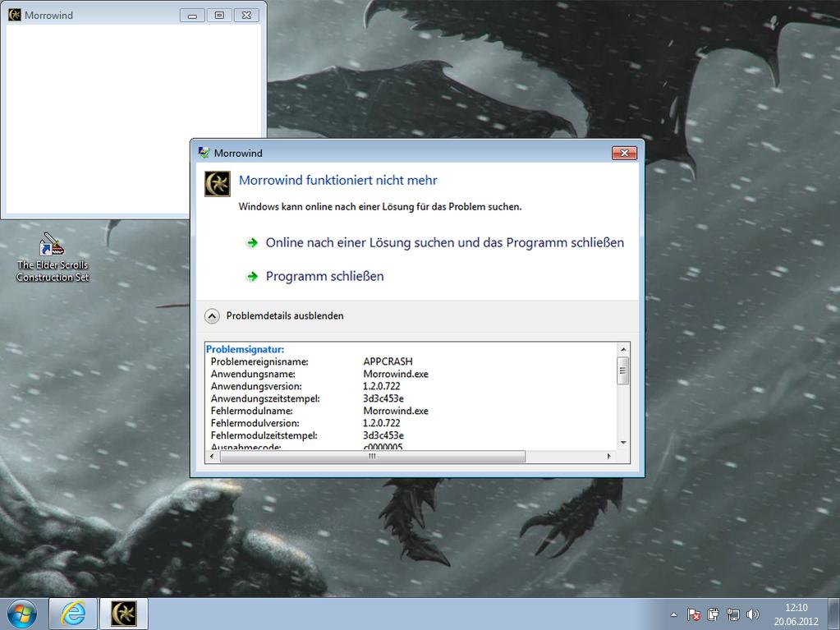The width and height of the screenshot is (840, 630).
Task: Open the Action Center flag icon
Action: pos(694,614)
